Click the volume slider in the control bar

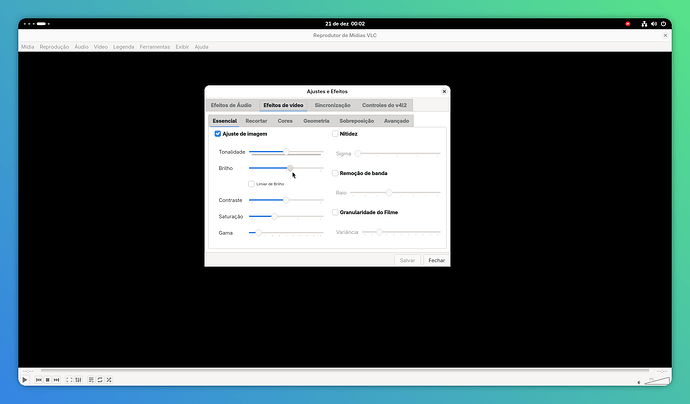click(656, 380)
